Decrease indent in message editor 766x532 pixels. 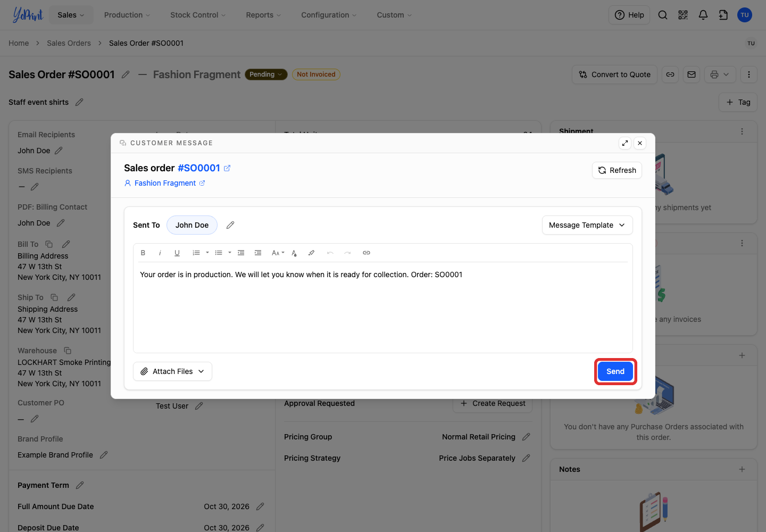(241, 253)
